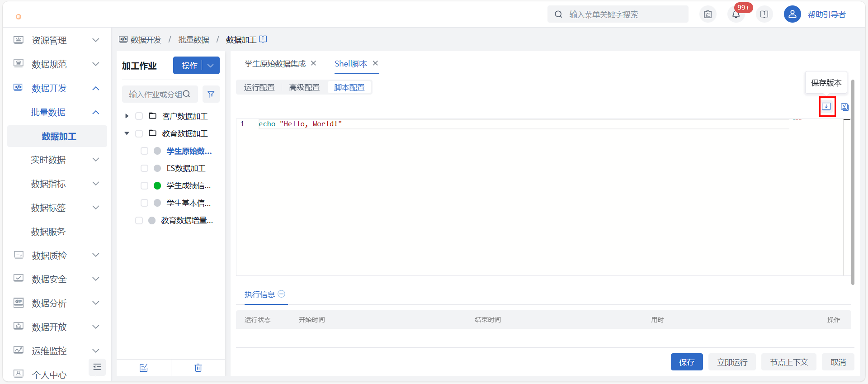Click the 数据开发 sidebar icon
This screenshot has height=384, width=868.
click(19, 88)
